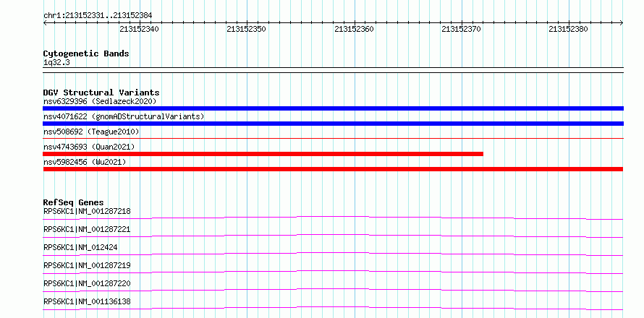
Task: Select transcript RPS6KC1|NM_012424 label
Action: pyautogui.click(x=80, y=247)
